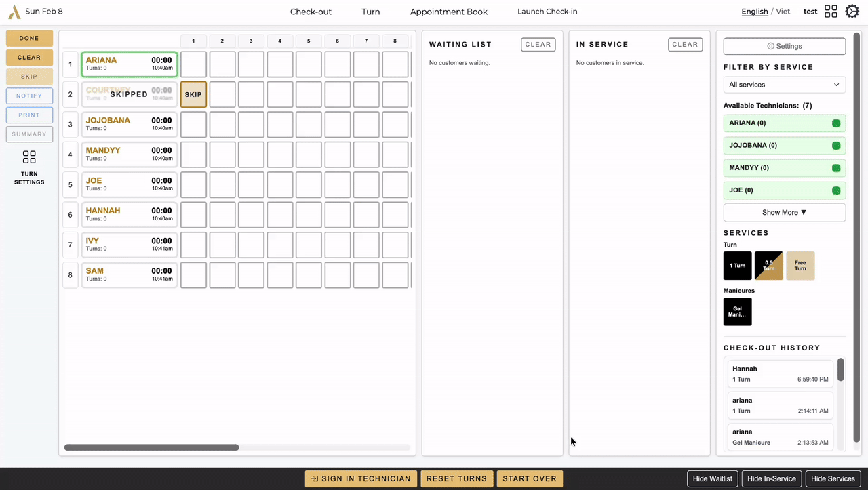This screenshot has width=868, height=490.
Task: Toggle ARIANA's availability switch
Action: (836, 123)
